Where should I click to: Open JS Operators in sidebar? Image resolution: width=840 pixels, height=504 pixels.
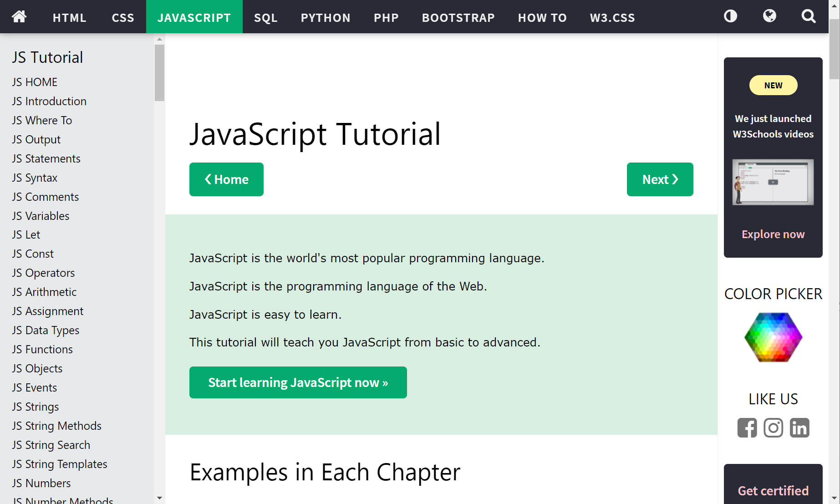43,273
